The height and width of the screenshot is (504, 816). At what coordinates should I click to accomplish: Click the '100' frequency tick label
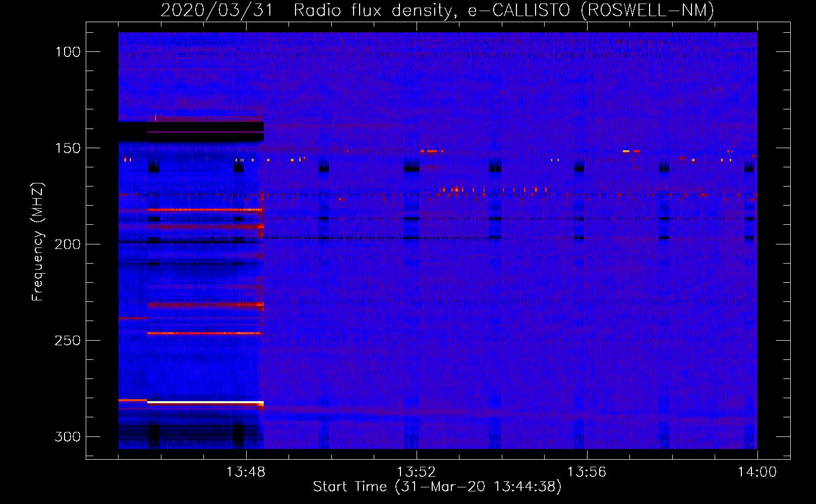[x=68, y=52]
